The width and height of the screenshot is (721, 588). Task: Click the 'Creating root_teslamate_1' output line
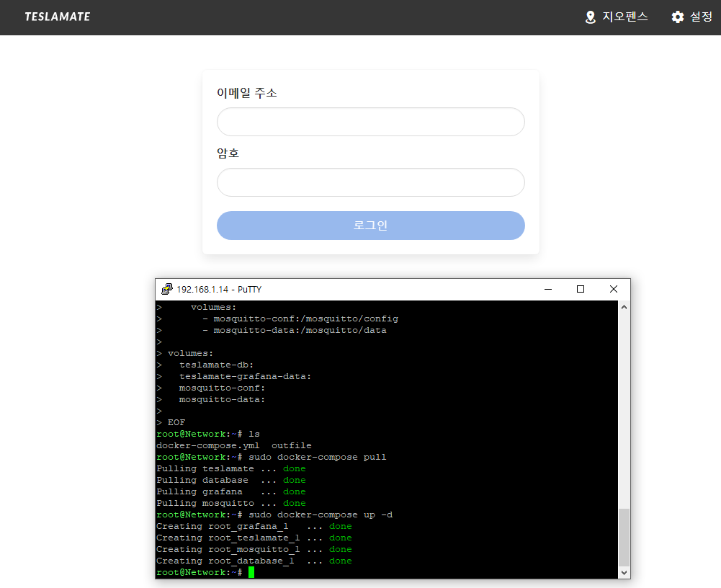[254, 538]
